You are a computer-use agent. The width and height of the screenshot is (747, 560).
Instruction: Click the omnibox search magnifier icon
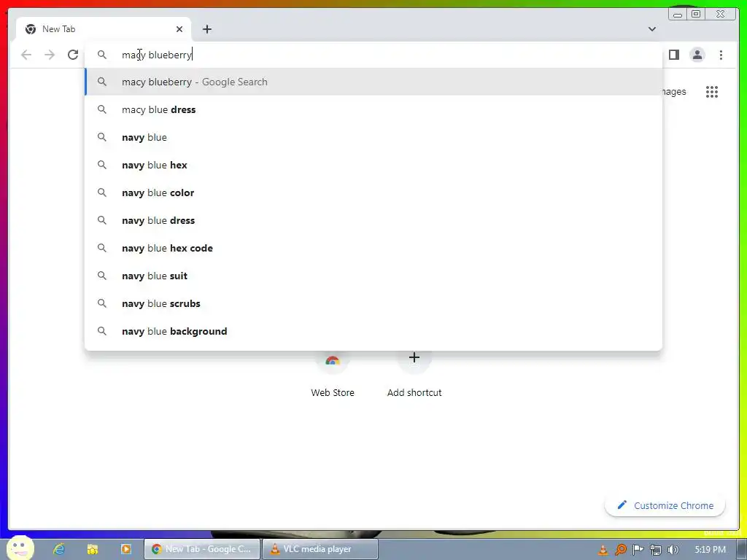coord(102,55)
